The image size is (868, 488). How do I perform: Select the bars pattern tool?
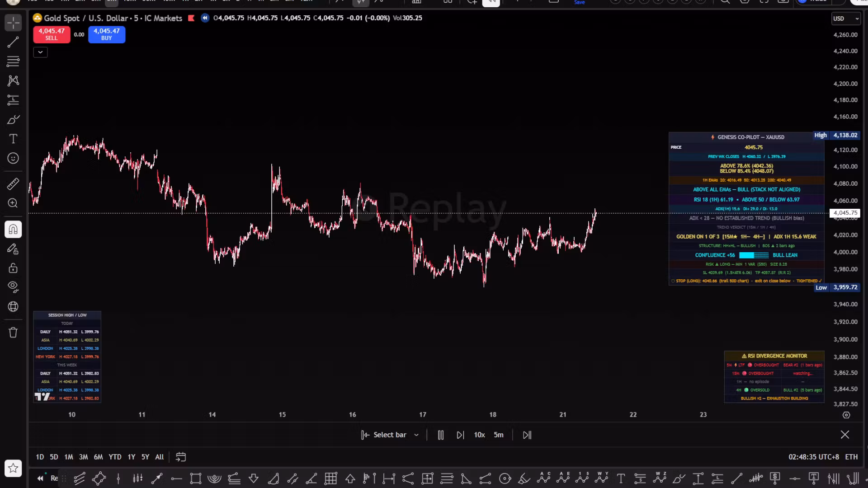click(138, 478)
